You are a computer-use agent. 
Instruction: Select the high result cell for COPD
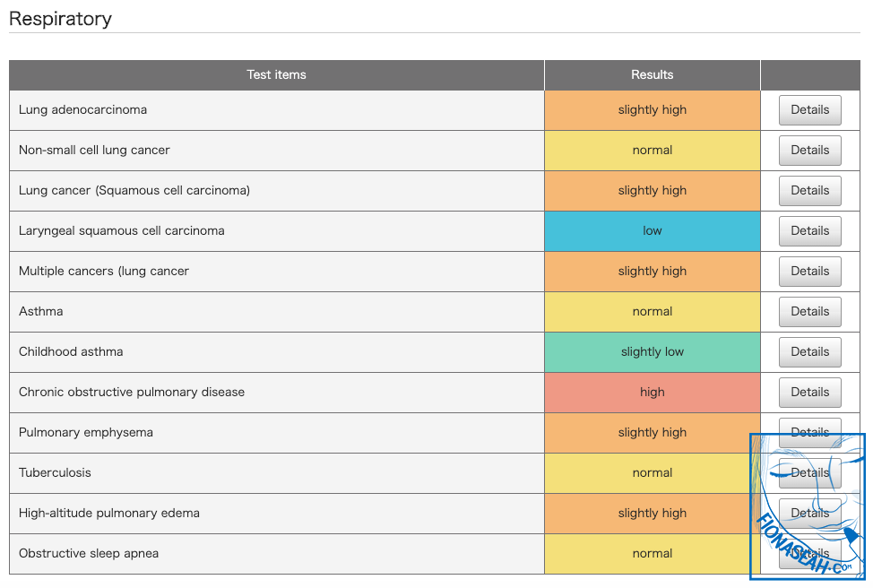click(652, 393)
